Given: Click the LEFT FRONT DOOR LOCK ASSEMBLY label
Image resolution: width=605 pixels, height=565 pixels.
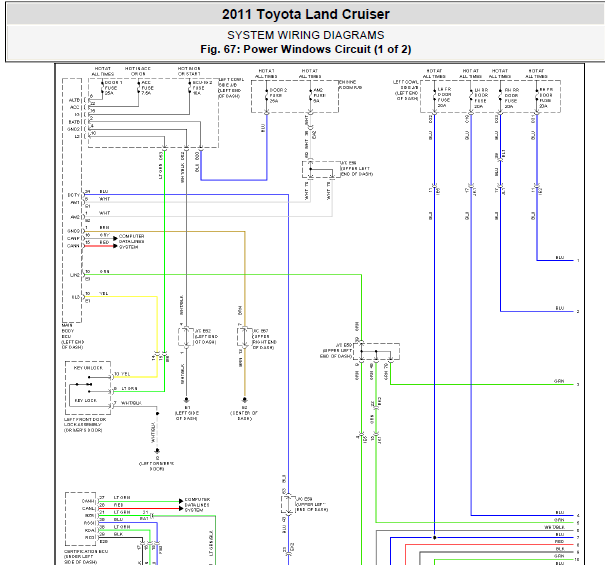Looking at the screenshot, I should (x=85, y=425).
